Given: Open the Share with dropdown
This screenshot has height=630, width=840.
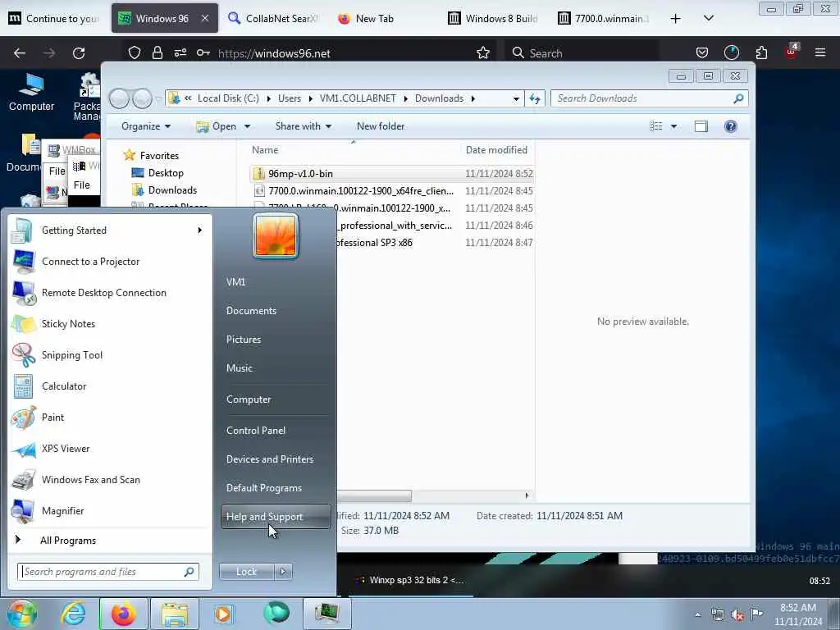Looking at the screenshot, I should tap(304, 126).
